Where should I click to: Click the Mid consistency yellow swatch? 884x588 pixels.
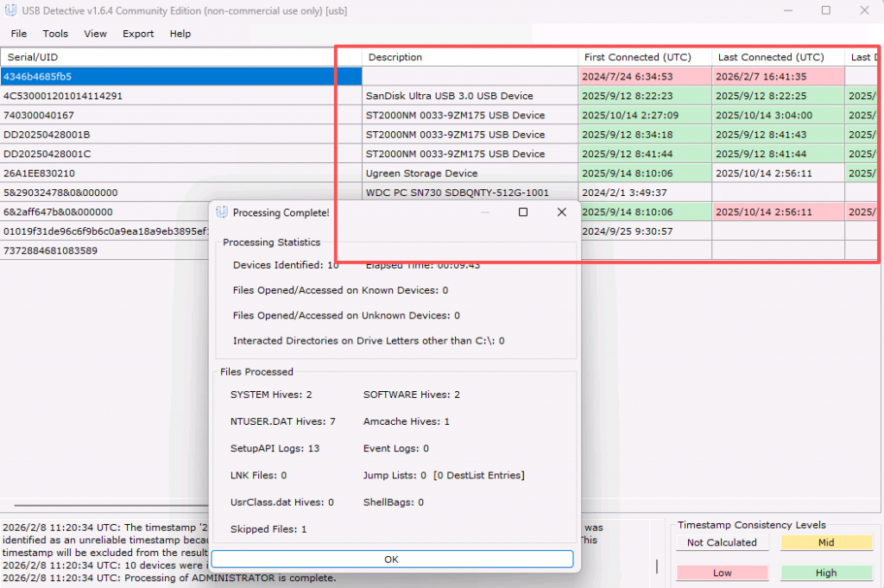pyautogui.click(x=825, y=542)
